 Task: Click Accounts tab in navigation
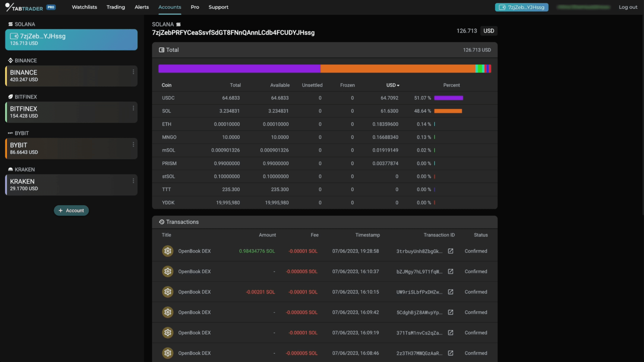coord(169,7)
